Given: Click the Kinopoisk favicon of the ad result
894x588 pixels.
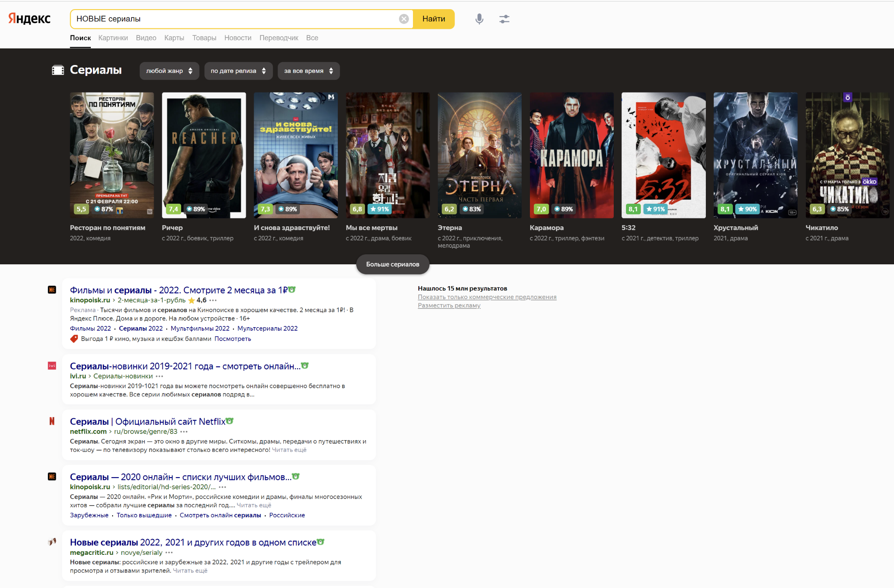Looking at the screenshot, I should [52, 290].
